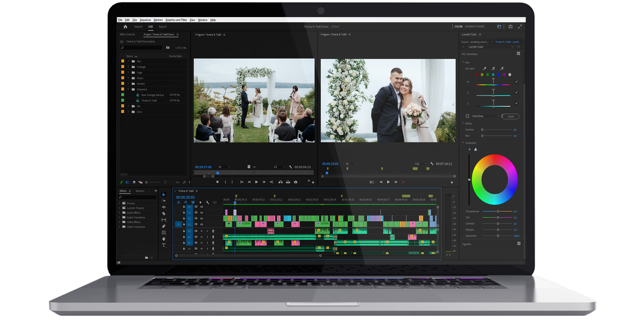Click the Export Frame camera icon
The width and height of the screenshot is (644, 335).
(296, 182)
